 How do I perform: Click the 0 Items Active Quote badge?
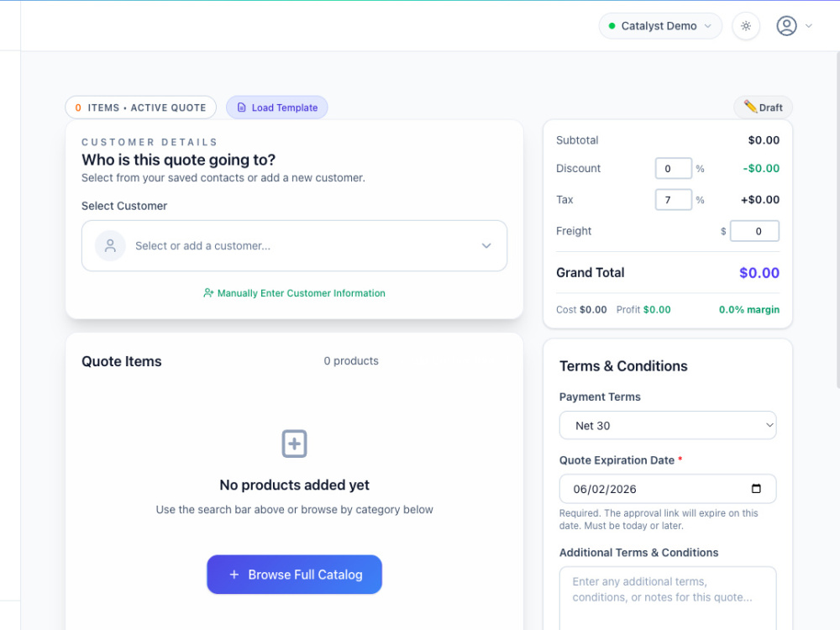[140, 108]
